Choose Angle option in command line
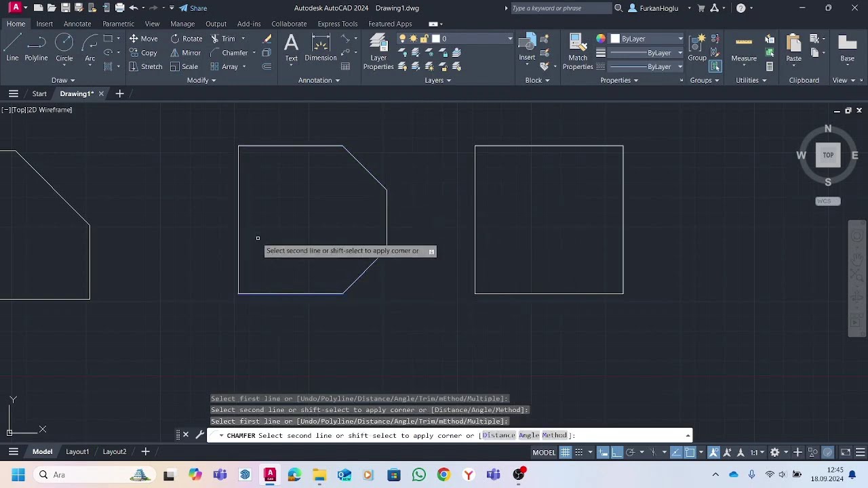 click(x=529, y=435)
